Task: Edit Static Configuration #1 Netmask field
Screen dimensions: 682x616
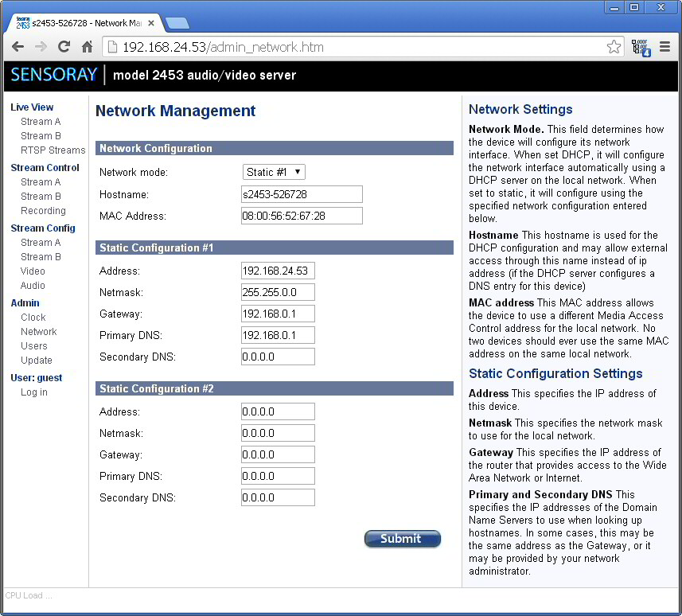Action: tap(278, 292)
